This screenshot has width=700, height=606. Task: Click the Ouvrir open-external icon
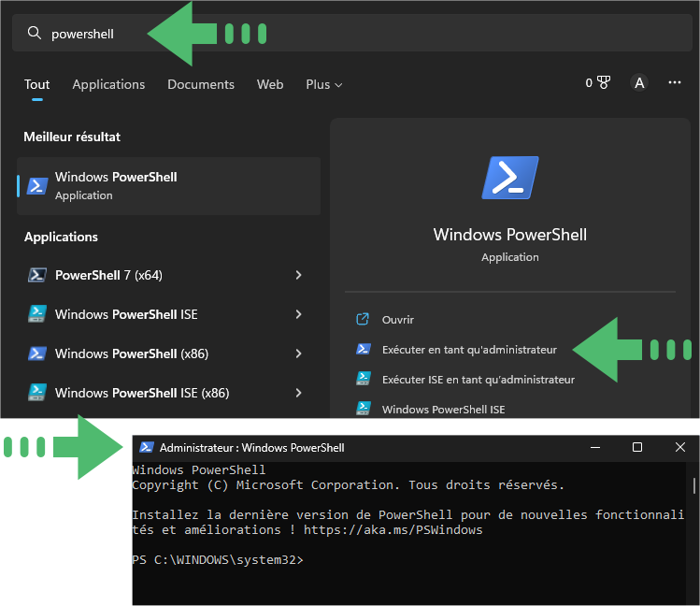[x=363, y=319]
